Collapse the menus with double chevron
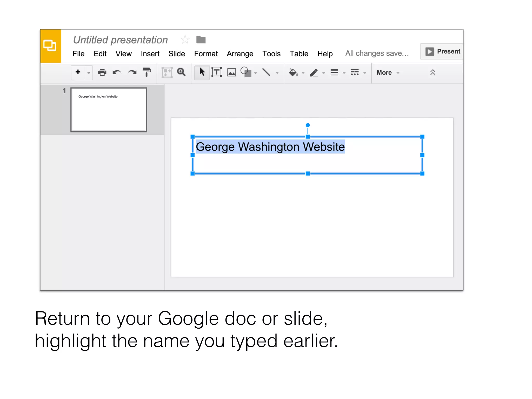Viewport: 532px width, 399px height. pos(433,72)
